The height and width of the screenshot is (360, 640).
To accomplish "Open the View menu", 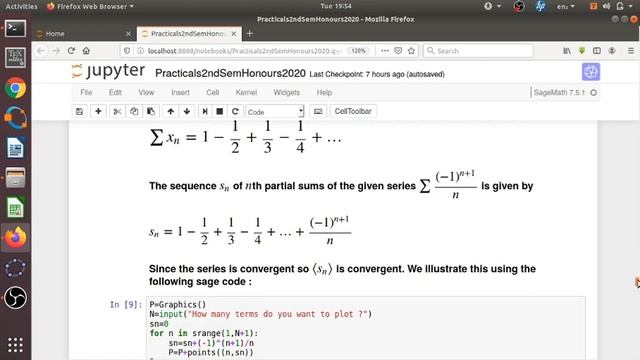I will click(146, 92).
